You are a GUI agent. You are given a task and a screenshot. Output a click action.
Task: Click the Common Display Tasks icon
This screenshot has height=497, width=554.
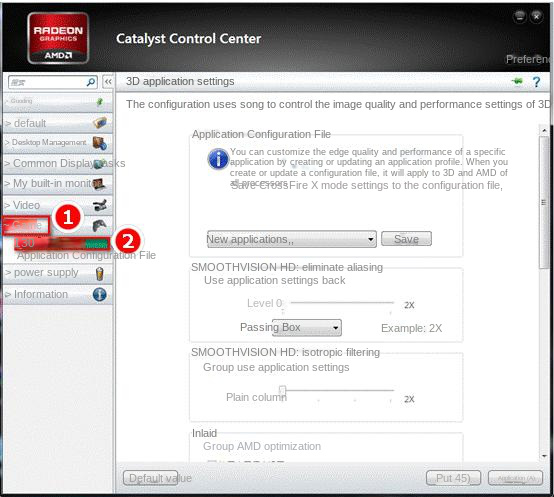pyautogui.click(x=100, y=164)
